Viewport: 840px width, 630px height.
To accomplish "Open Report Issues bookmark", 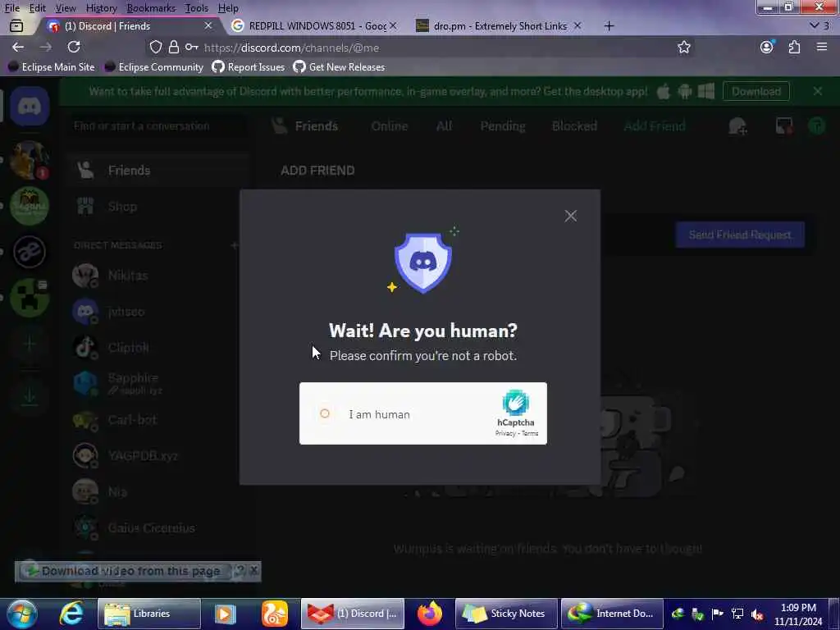I will [249, 67].
